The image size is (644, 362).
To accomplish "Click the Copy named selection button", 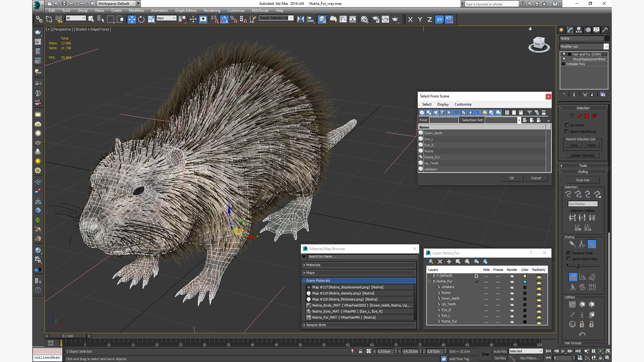I will [x=574, y=145].
